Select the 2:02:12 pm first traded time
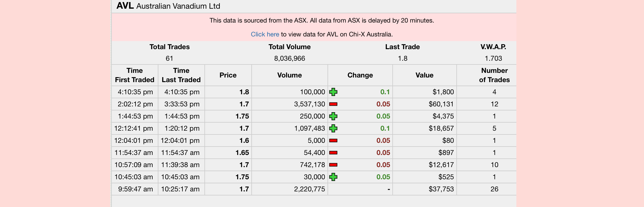 click(x=135, y=104)
